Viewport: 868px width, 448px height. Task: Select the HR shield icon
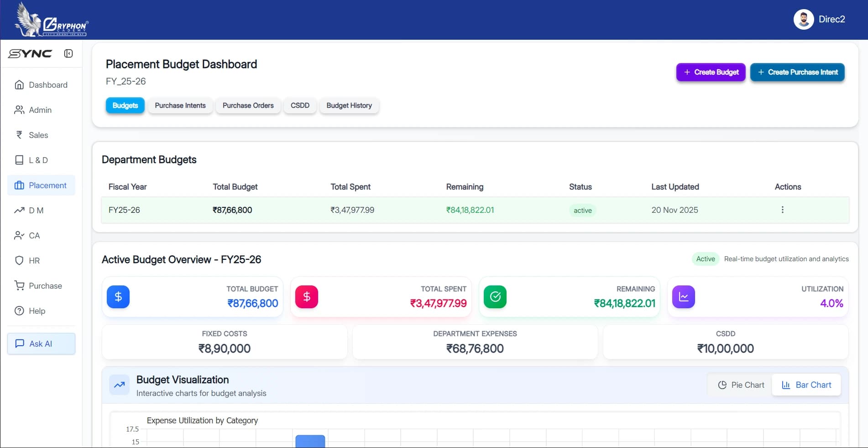point(19,260)
